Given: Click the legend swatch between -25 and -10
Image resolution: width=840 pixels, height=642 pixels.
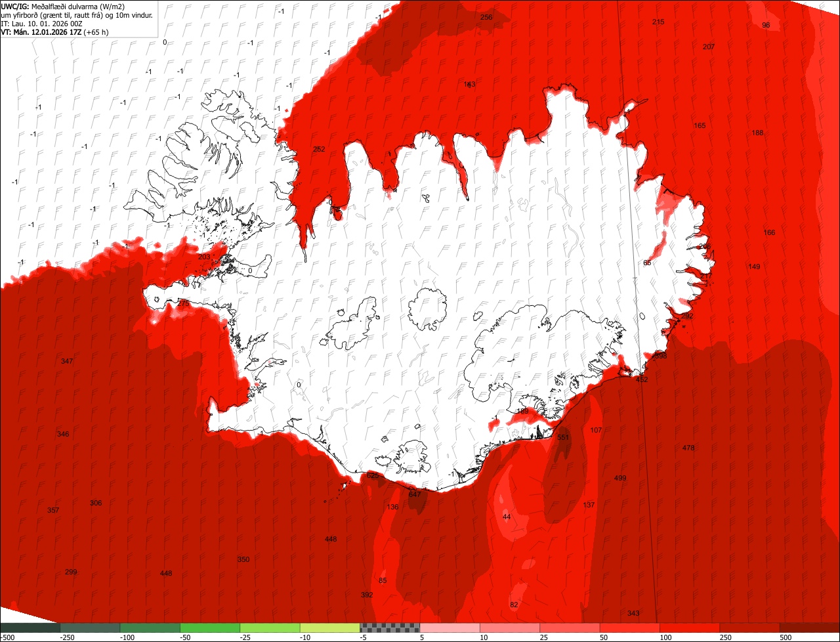Looking at the screenshot, I should tap(270, 628).
